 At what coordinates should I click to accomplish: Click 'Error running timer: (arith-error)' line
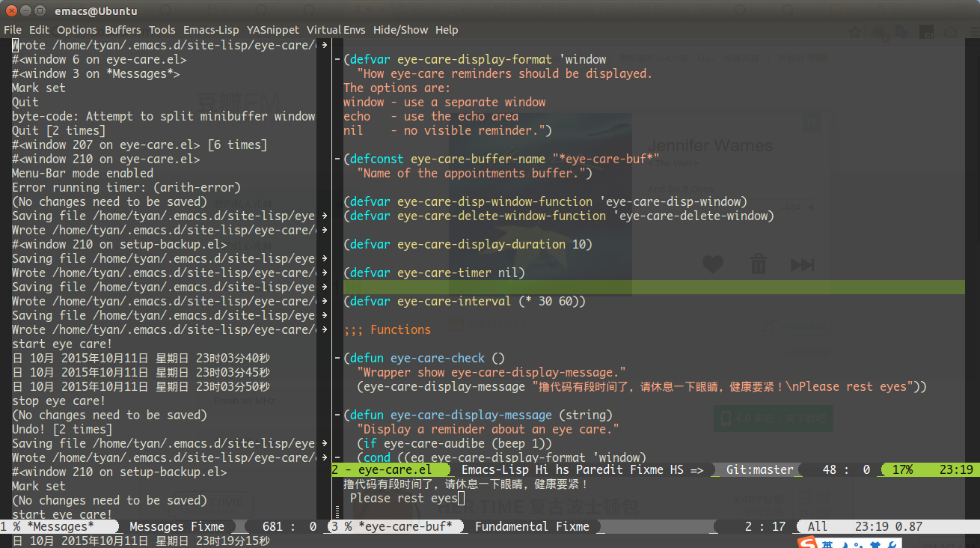pyautogui.click(x=126, y=187)
